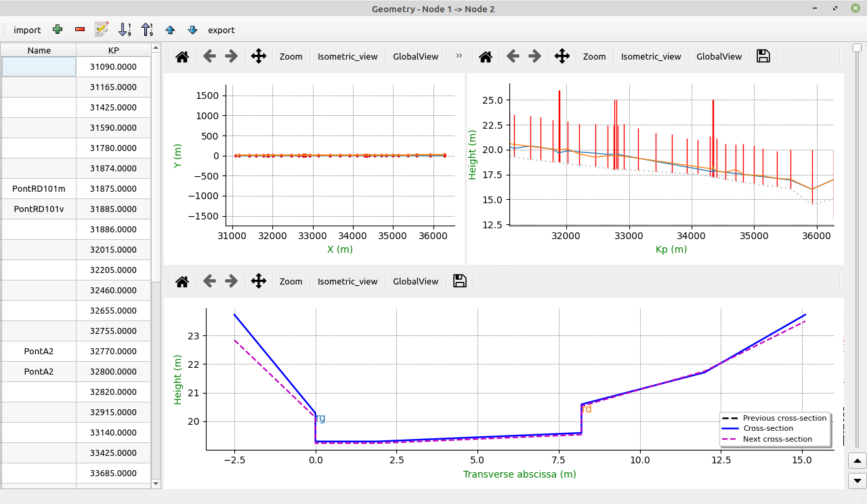Toggle Zoom mode for the cross-section plot
Viewport: 867px width, 504px height.
tap(291, 281)
